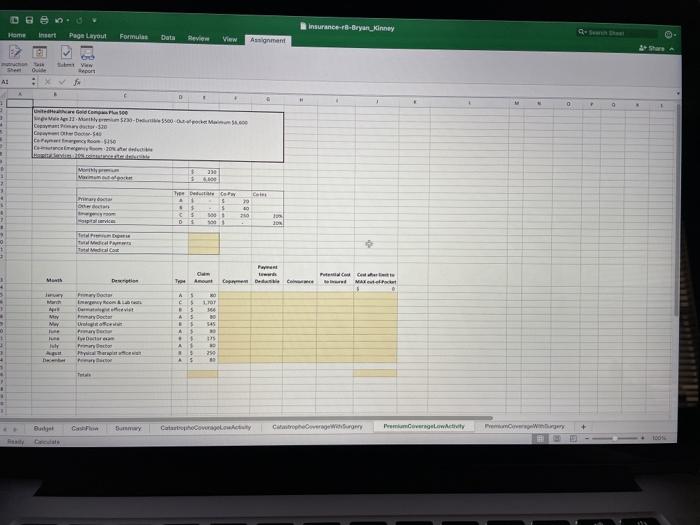This screenshot has width=700, height=525.
Task: Click the December month cell
Action: (54, 360)
